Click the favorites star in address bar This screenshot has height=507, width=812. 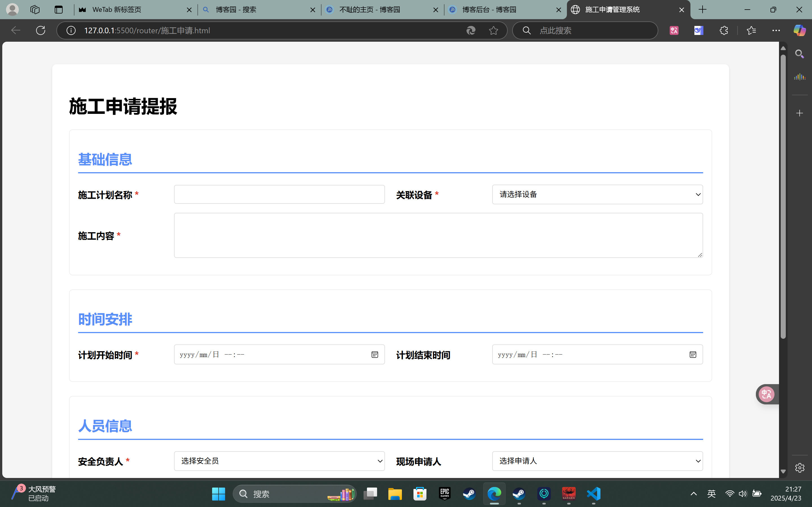pyautogui.click(x=493, y=30)
